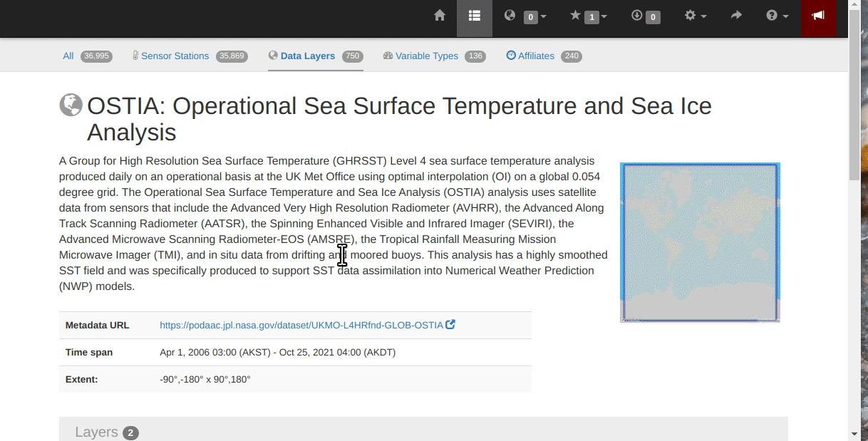Click the OSTIA page title heading
868x441 pixels.
click(x=399, y=119)
